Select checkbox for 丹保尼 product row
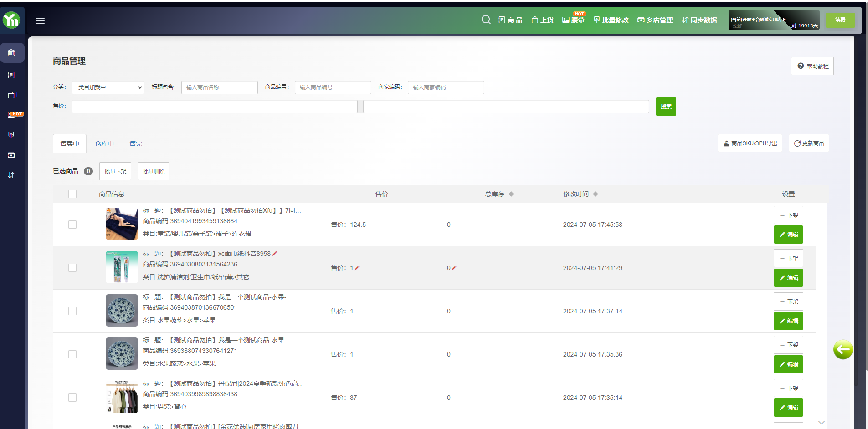The height and width of the screenshot is (429, 868). (x=72, y=398)
